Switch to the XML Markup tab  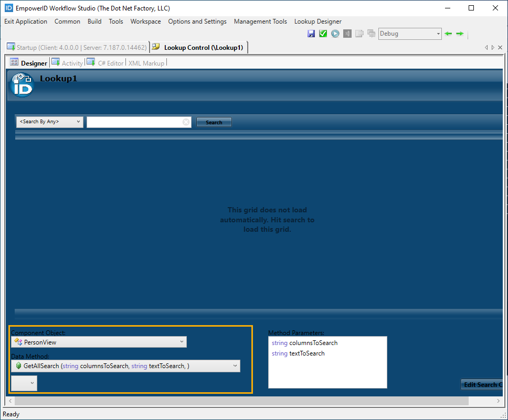click(146, 62)
